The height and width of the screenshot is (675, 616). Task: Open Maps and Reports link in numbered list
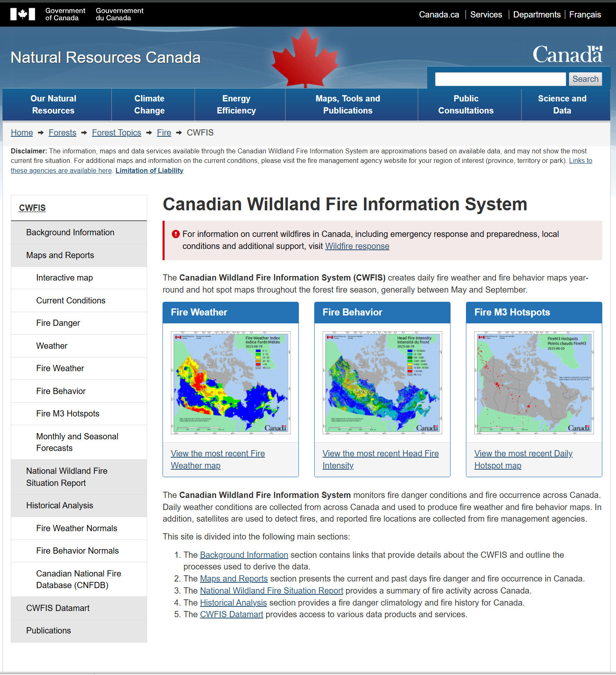tap(234, 579)
